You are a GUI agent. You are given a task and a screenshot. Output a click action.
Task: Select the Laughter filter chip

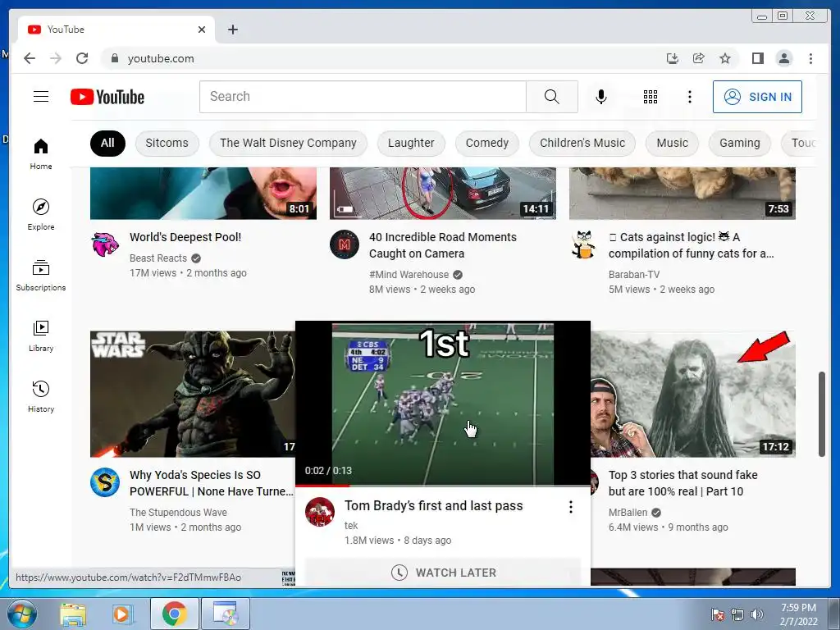411,143
